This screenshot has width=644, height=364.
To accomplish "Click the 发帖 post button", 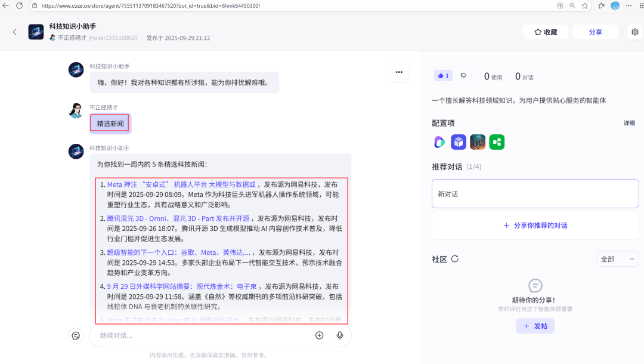I will (535, 326).
